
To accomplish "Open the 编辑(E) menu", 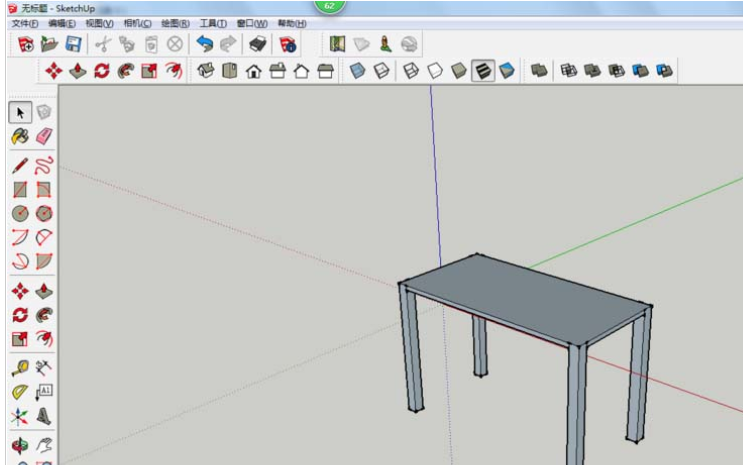I will click(x=62, y=23).
